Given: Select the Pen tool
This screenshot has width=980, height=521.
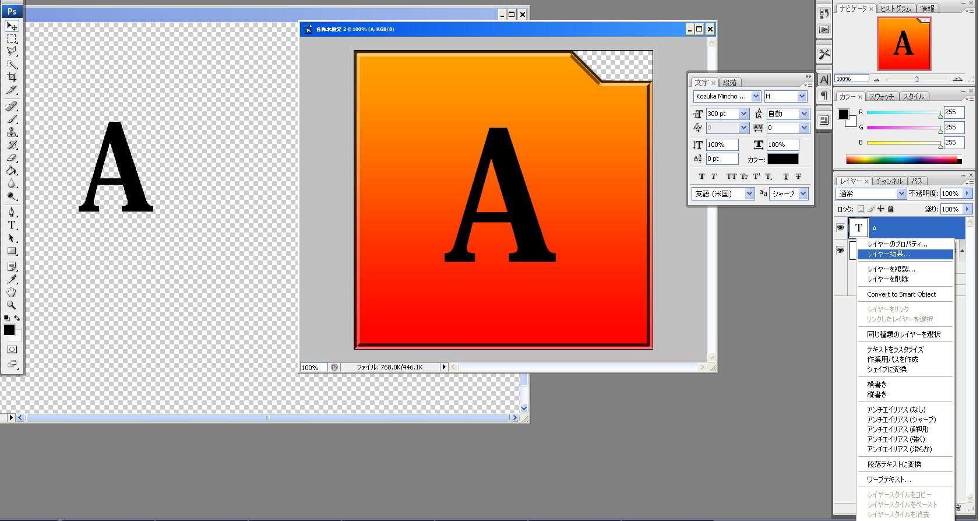Looking at the screenshot, I should pos(12,213).
